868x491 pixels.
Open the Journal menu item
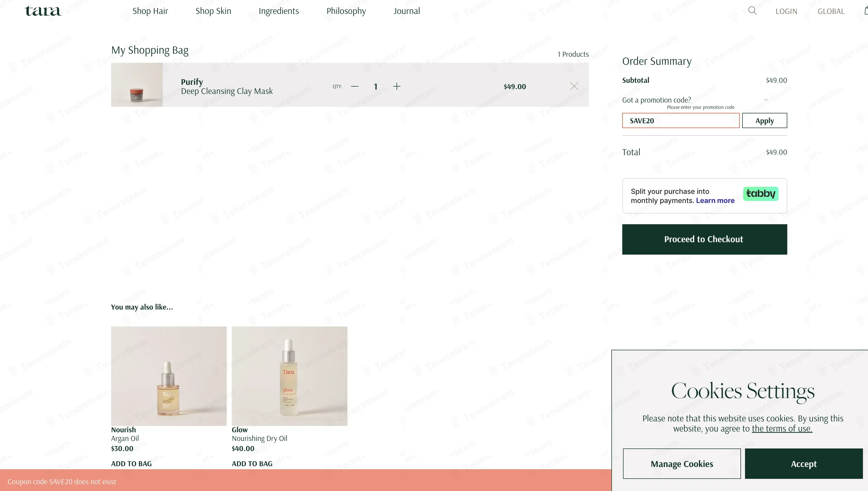(x=406, y=11)
